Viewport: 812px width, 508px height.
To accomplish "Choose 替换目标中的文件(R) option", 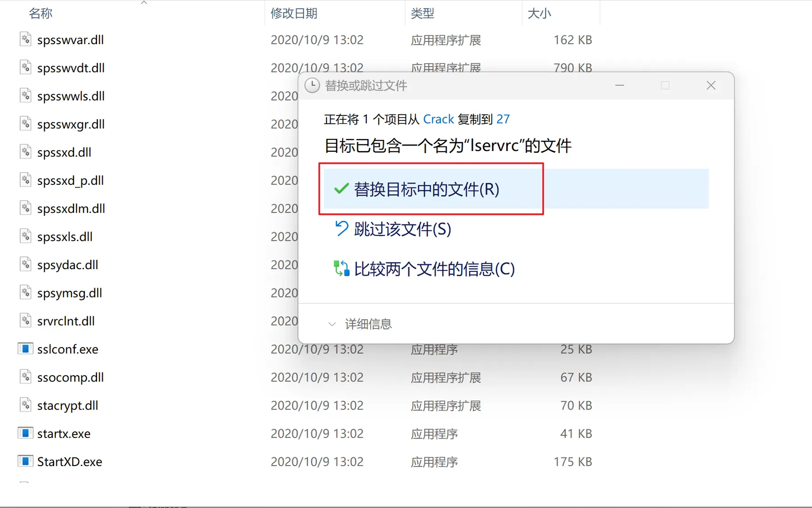I will tap(516, 189).
